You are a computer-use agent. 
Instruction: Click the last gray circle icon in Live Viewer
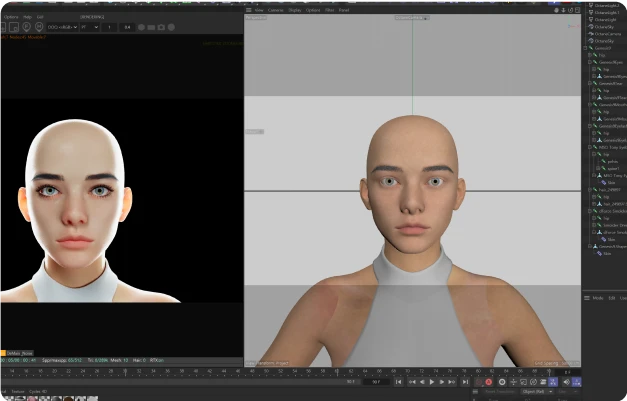pyautogui.click(x=171, y=27)
